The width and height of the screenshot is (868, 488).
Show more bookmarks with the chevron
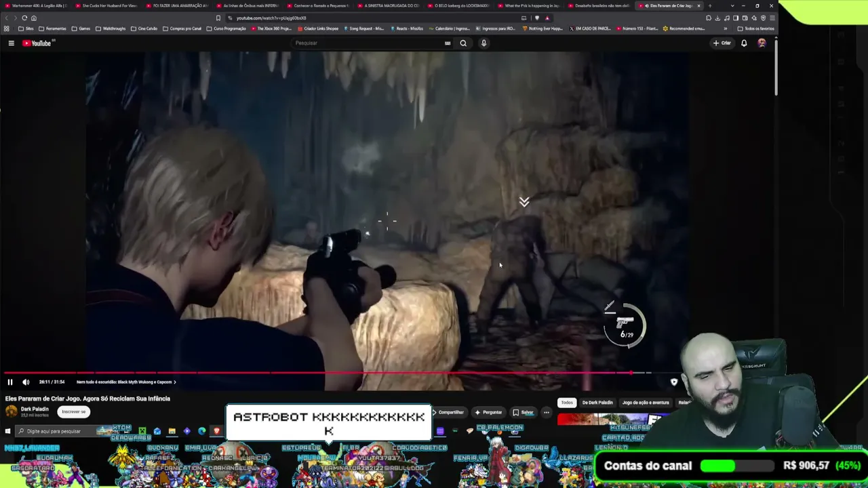pyautogui.click(x=726, y=28)
